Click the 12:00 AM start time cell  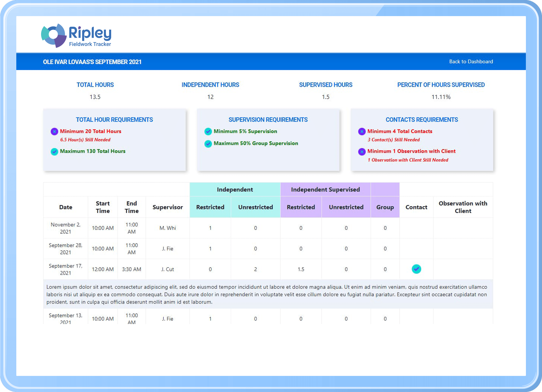click(103, 269)
